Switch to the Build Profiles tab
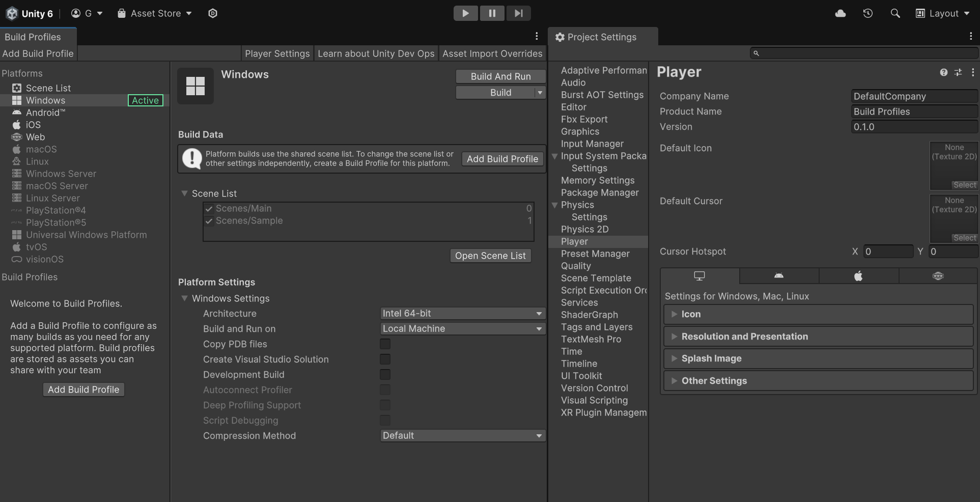The height and width of the screenshot is (502, 980). (x=38, y=37)
